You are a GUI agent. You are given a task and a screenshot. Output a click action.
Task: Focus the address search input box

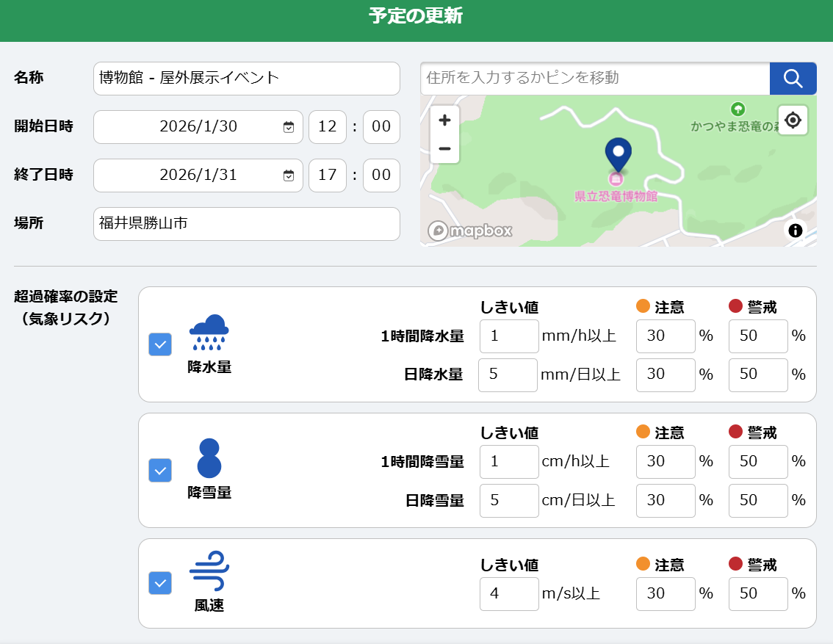pyautogui.click(x=594, y=79)
